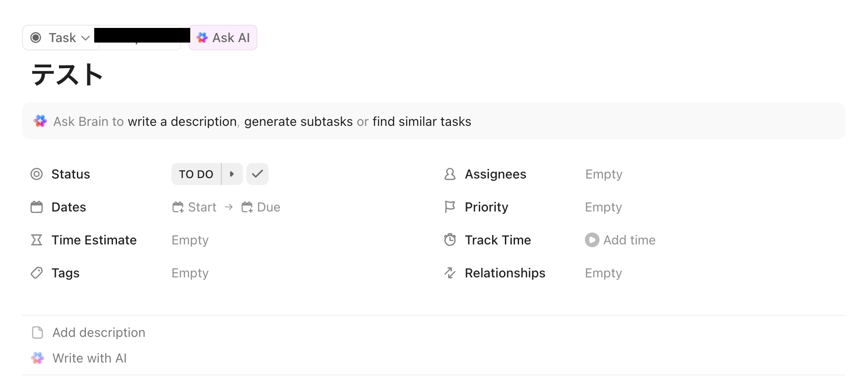Screen dimensions: 868x390
Task: Click the Time Estimate Empty field
Action: [x=190, y=240]
